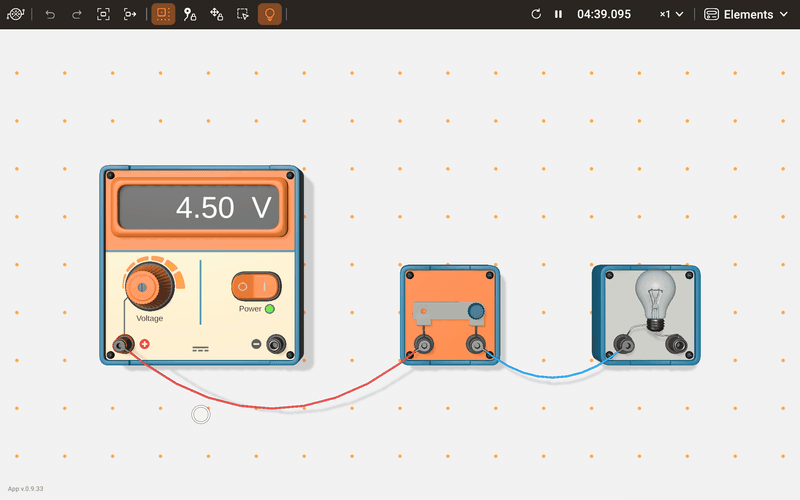
Task: Click the minus symbol on the power supply
Action: [256, 344]
